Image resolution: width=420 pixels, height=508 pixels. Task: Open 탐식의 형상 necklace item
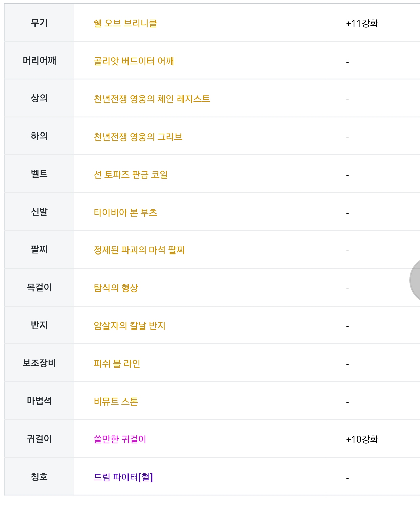(x=116, y=288)
